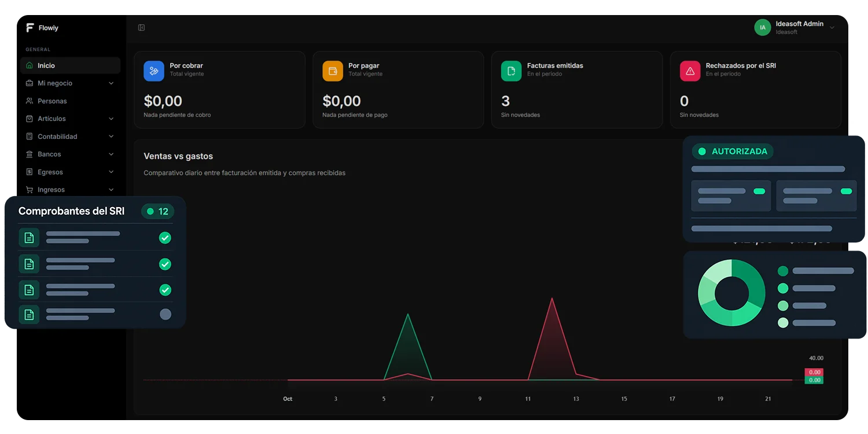Click the blue Por cobrar card icon
Screen dimensions: 868x434
(x=154, y=71)
